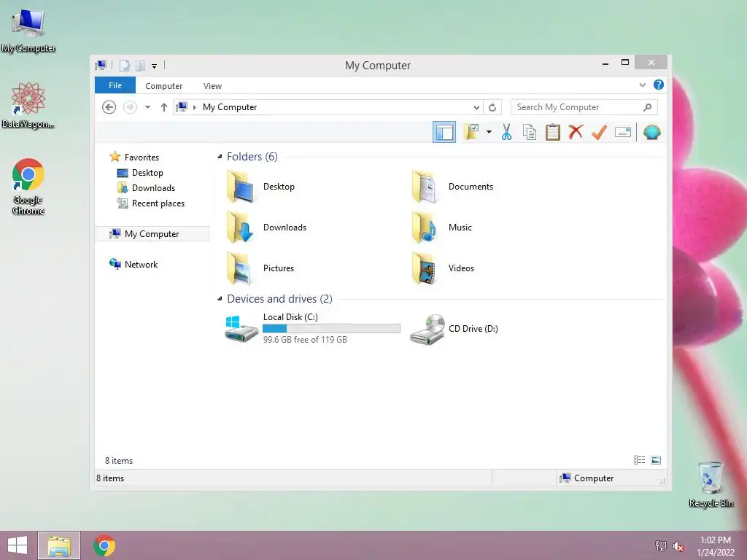Screen dimensions: 747x560
Task: Expand the ribbon with the chevron
Action: (x=642, y=85)
